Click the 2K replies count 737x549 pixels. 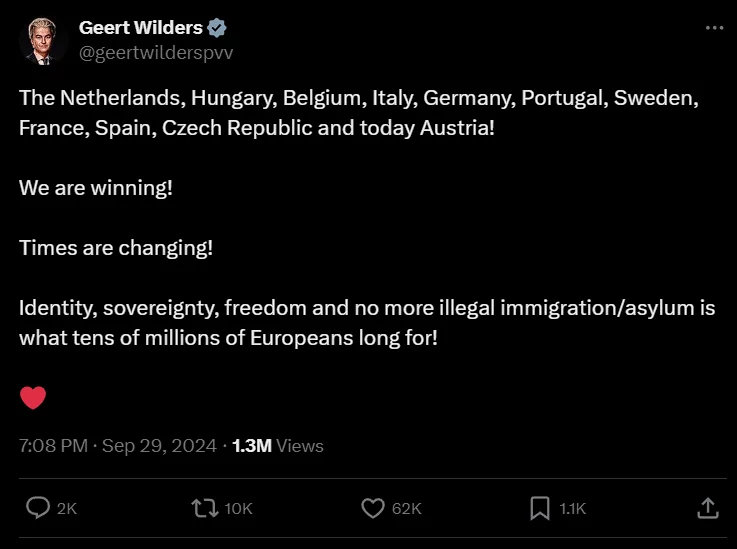(66, 509)
